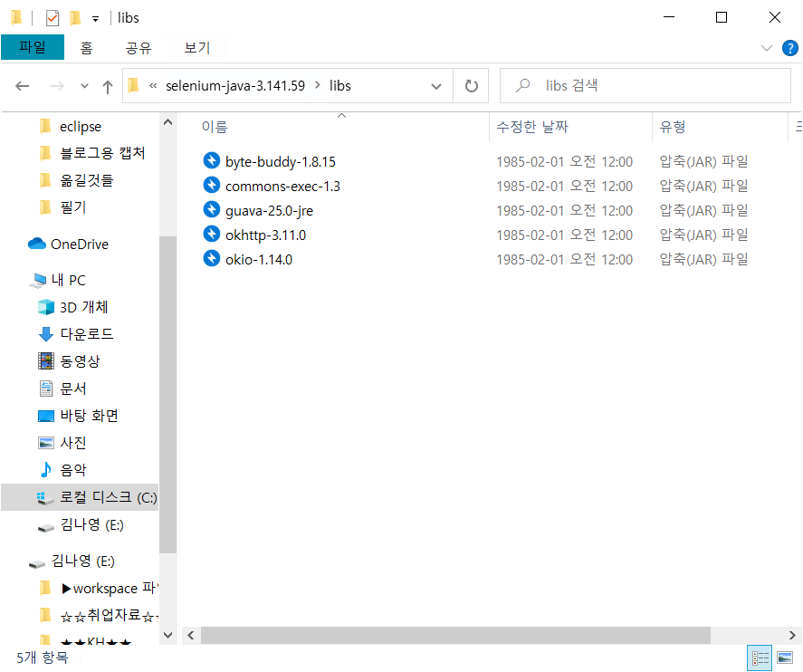The height and width of the screenshot is (672, 803).
Task: Click okhttp-3.11.0 file name text
Action: click(265, 235)
